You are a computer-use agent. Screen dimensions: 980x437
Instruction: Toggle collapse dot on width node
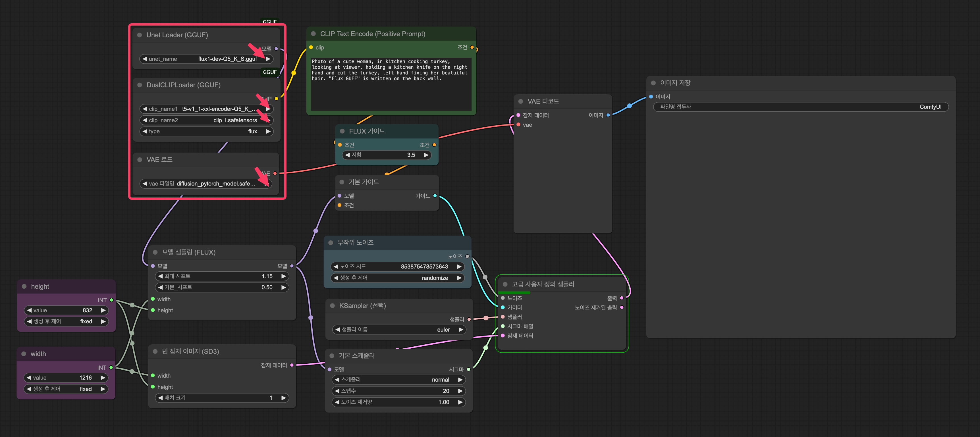[24, 354]
